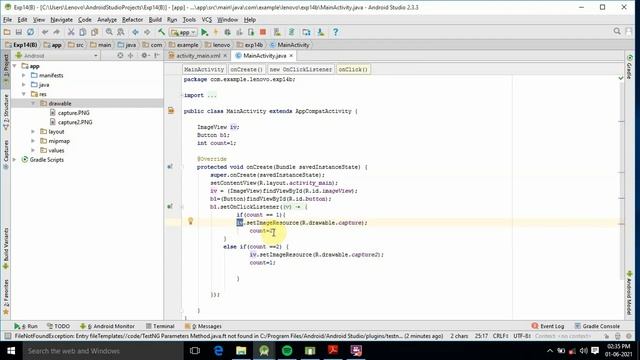Expand the layout folder node
640x360 pixels.
tap(33, 131)
